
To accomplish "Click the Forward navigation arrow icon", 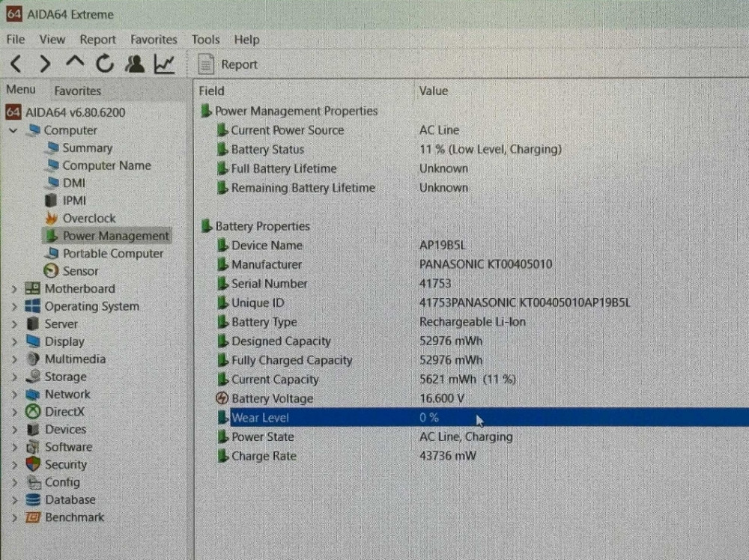I will coord(45,64).
